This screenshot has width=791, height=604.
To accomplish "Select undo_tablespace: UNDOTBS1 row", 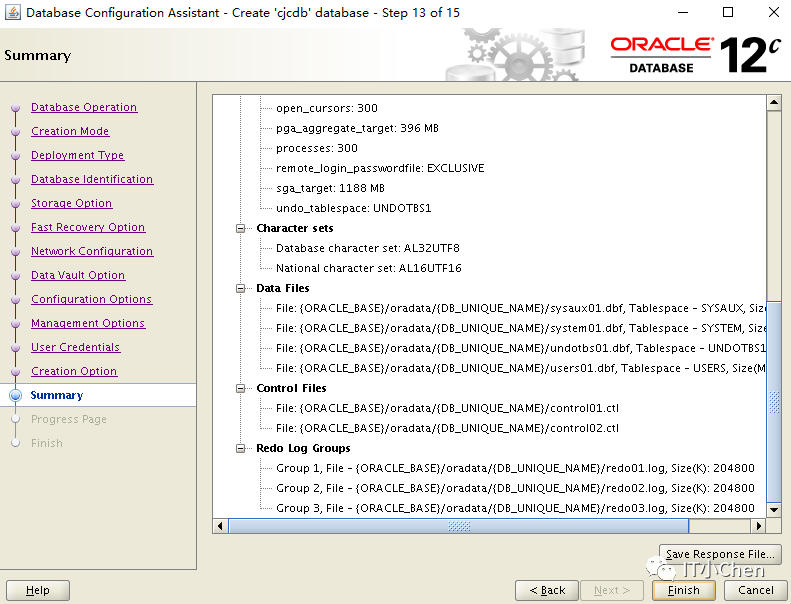I will coord(354,208).
